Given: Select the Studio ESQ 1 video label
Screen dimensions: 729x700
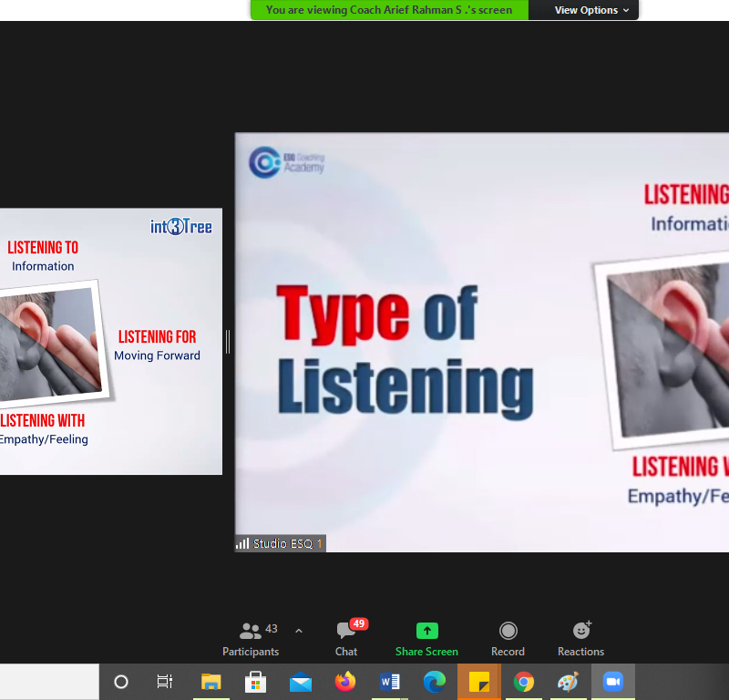Looking at the screenshot, I should [281, 543].
